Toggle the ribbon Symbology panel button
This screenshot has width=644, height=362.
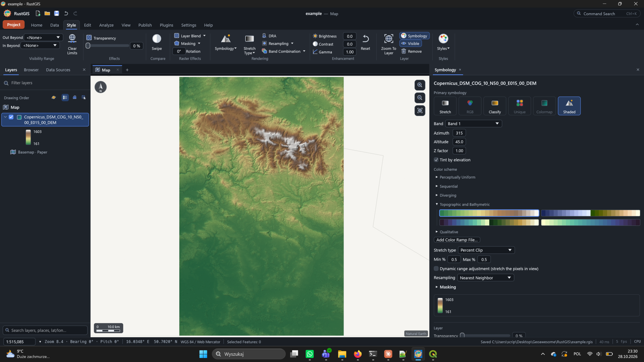click(x=414, y=36)
